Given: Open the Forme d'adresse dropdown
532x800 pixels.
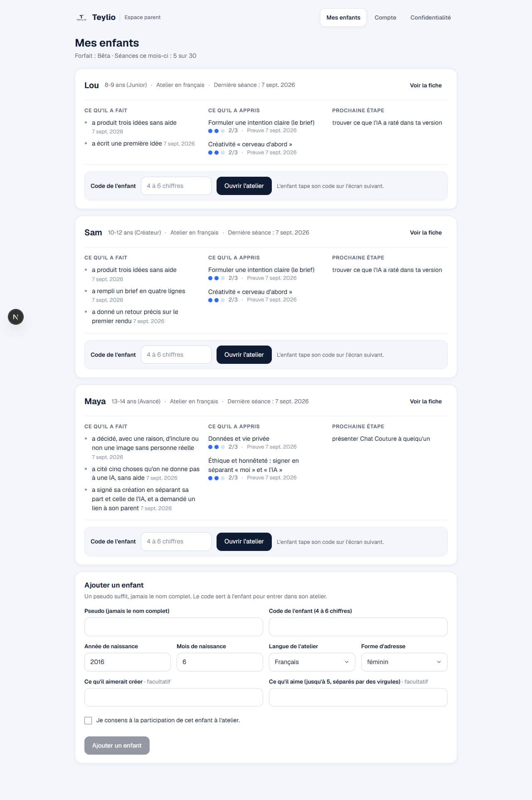Looking at the screenshot, I should pos(404,662).
